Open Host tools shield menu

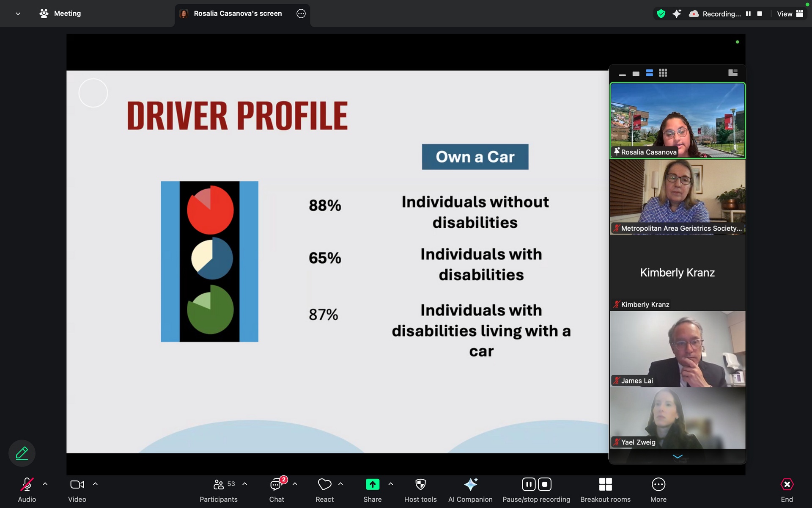[420, 489]
